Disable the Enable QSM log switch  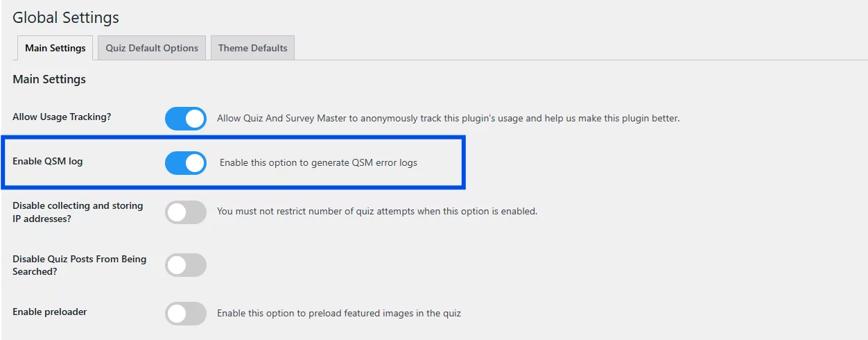point(186,163)
